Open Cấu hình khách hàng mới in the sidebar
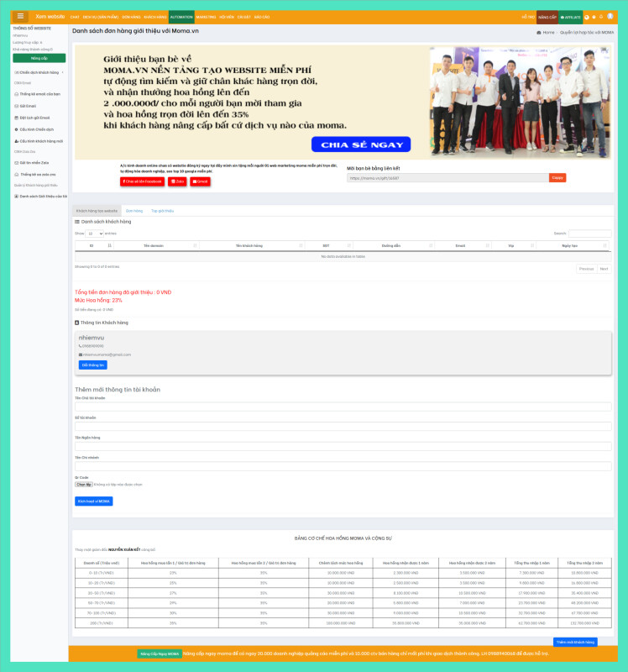This screenshot has width=628, height=672. (x=39, y=141)
